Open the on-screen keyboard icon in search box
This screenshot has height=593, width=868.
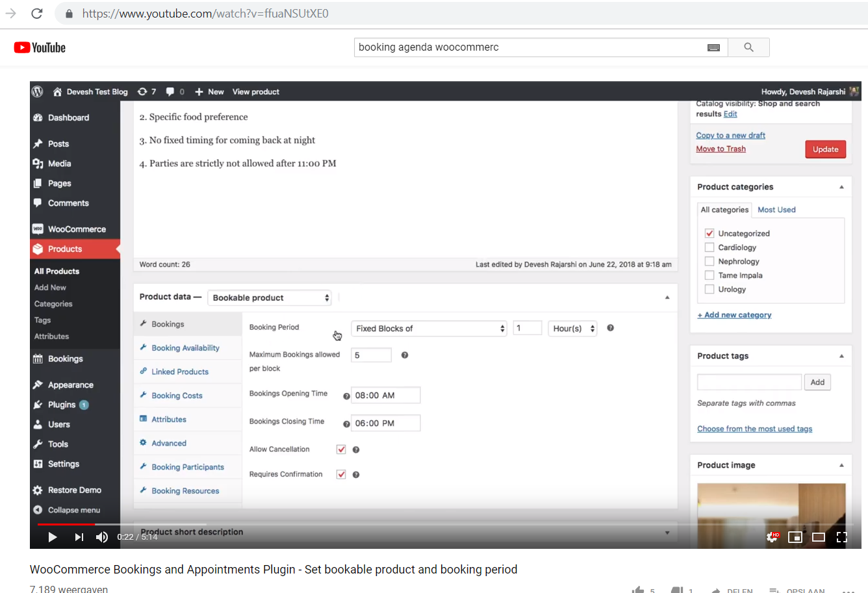click(713, 47)
